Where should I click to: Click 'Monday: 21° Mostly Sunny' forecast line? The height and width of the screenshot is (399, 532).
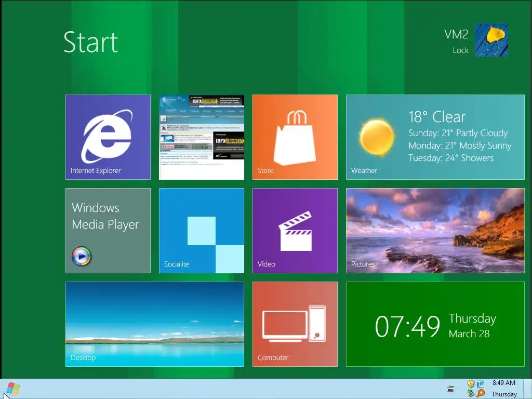pyautogui.click(x=460, y=145)
